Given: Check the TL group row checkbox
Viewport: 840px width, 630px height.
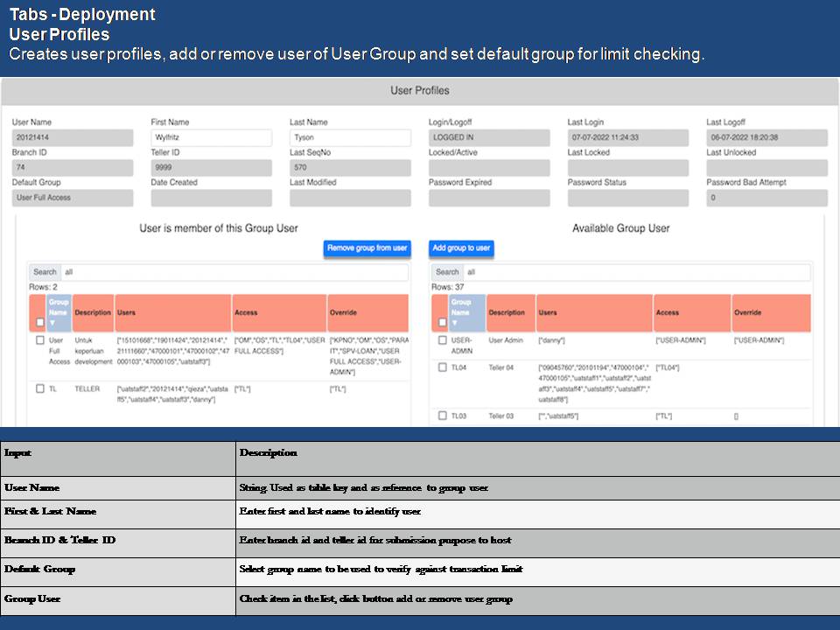Looking at the screenshot, I should pyautogui.click(x=40, y=388).
